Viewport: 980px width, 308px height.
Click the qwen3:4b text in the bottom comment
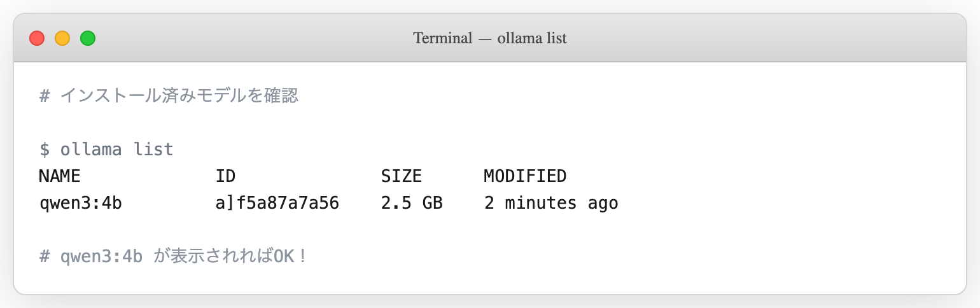click(x=101, y=256)
